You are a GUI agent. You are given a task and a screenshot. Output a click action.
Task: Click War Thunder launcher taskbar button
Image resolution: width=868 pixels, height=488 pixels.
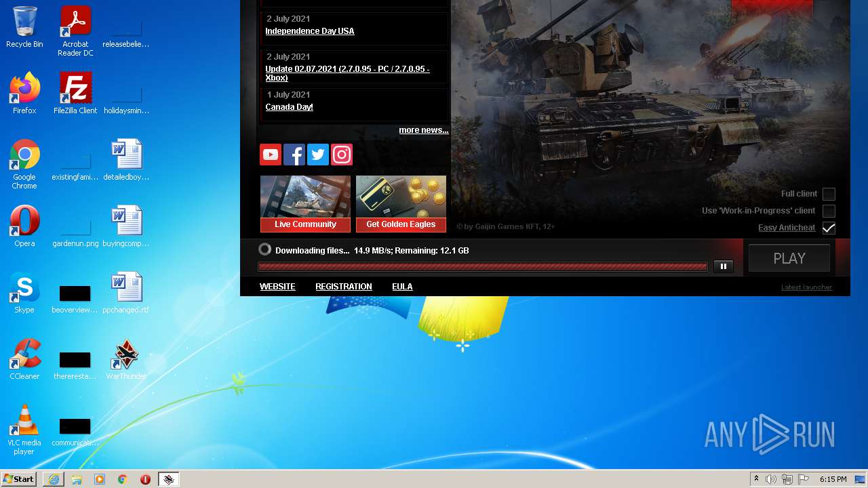coord(169,479)
